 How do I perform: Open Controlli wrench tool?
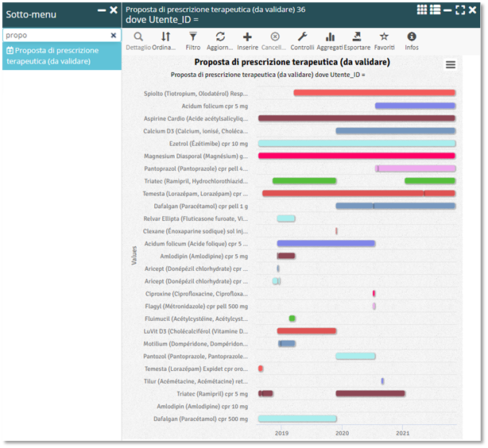(302, 37)
